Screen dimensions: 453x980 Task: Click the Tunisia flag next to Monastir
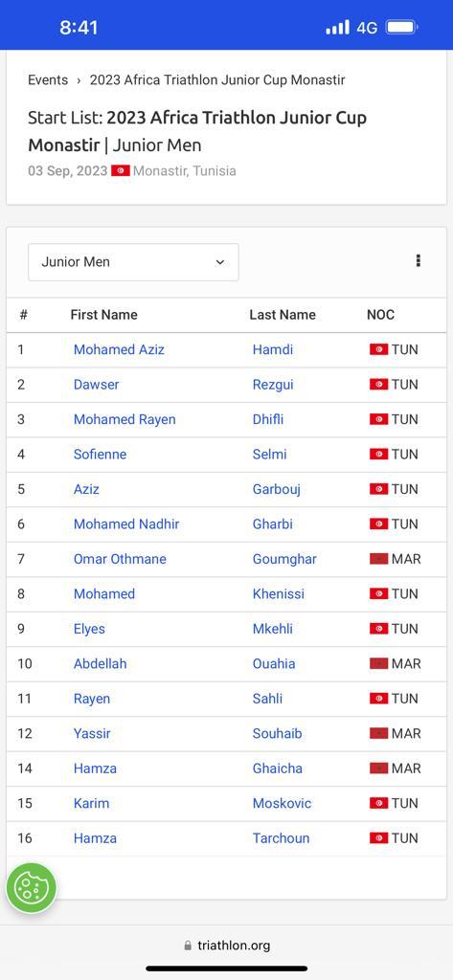click(x=121, y=170)
